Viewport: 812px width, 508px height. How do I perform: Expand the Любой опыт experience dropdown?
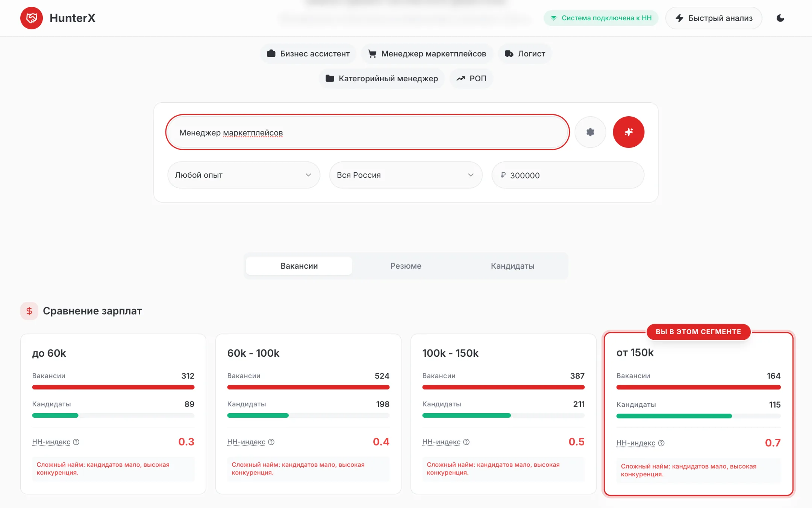click(244, 175)
